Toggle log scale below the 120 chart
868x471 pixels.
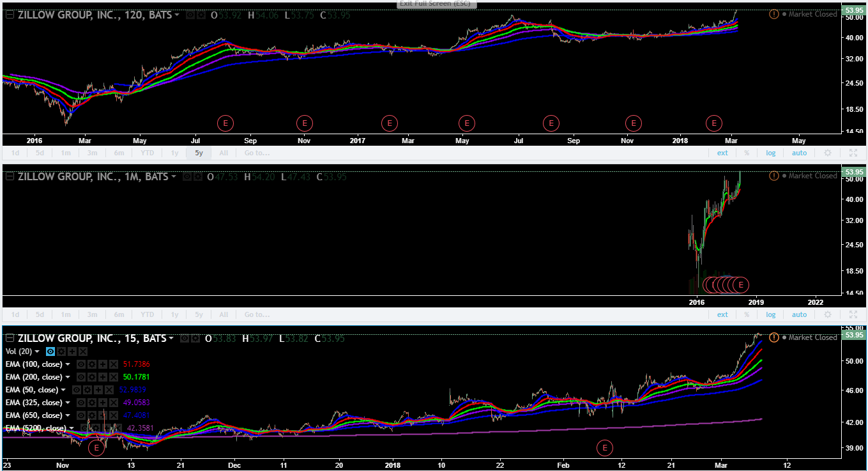pyautogui.click(x=771, y=153)
